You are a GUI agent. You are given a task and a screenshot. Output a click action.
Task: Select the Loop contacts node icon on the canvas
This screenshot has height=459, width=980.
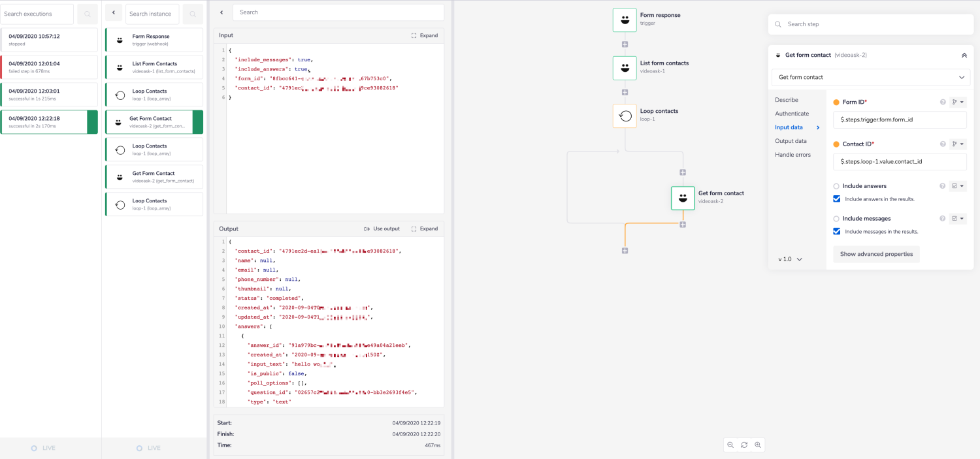pos(625,115)
